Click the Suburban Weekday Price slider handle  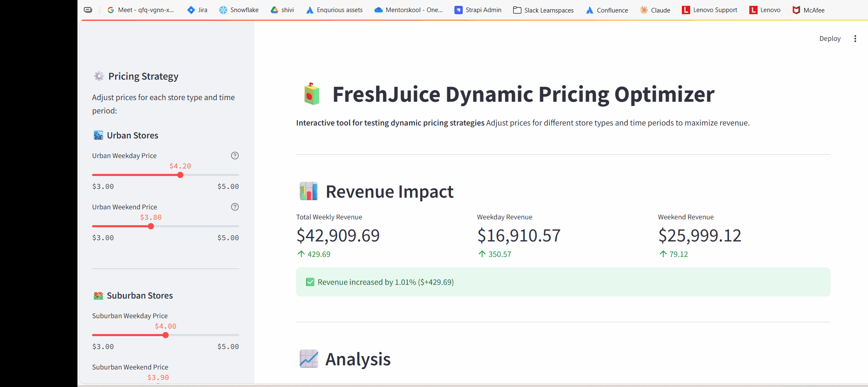[x=166, y=335]
